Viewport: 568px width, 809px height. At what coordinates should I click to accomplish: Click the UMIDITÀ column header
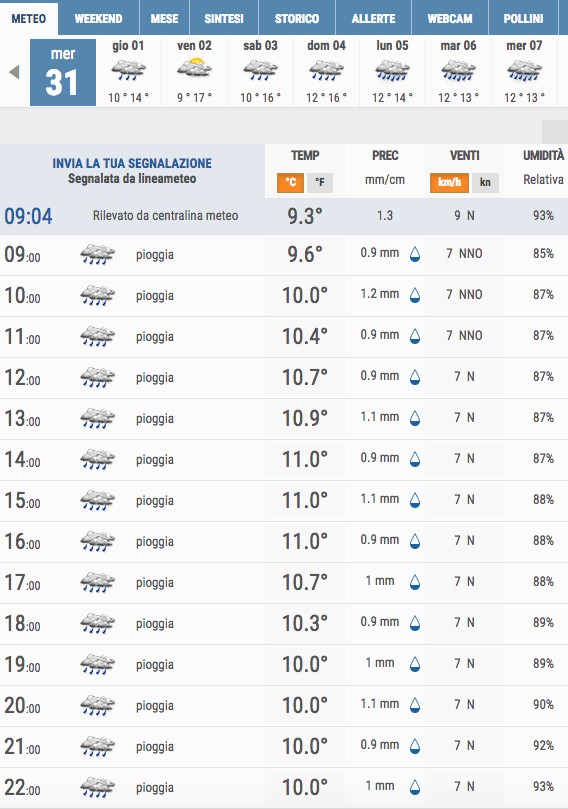pyautogui.click(x=544, y=155)
